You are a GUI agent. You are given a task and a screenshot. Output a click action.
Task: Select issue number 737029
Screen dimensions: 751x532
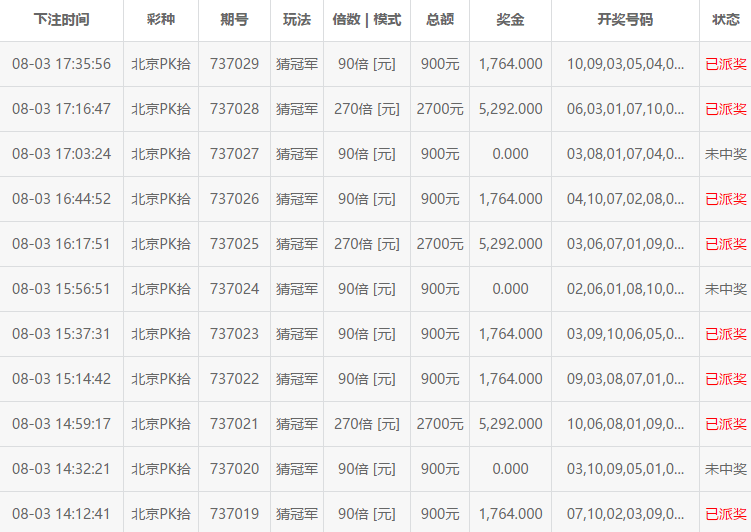click(x=234, y=64)
